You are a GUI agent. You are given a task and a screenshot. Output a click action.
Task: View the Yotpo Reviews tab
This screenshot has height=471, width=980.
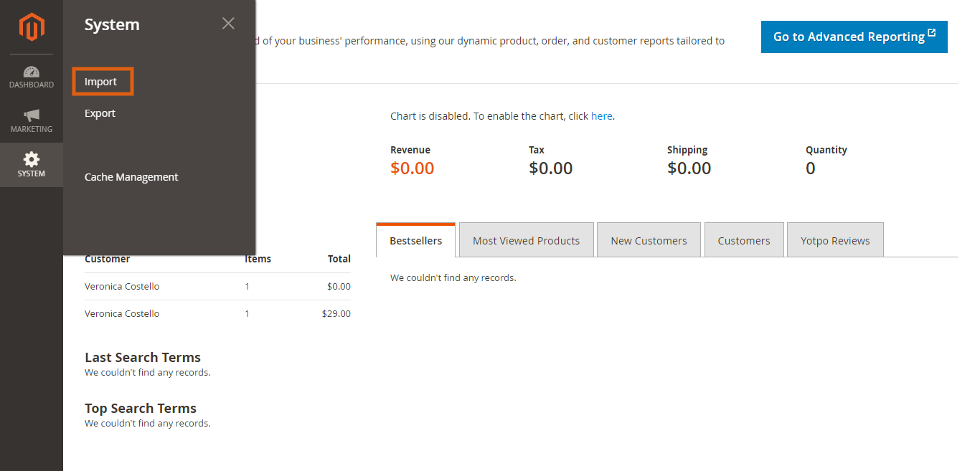[835, 241]
